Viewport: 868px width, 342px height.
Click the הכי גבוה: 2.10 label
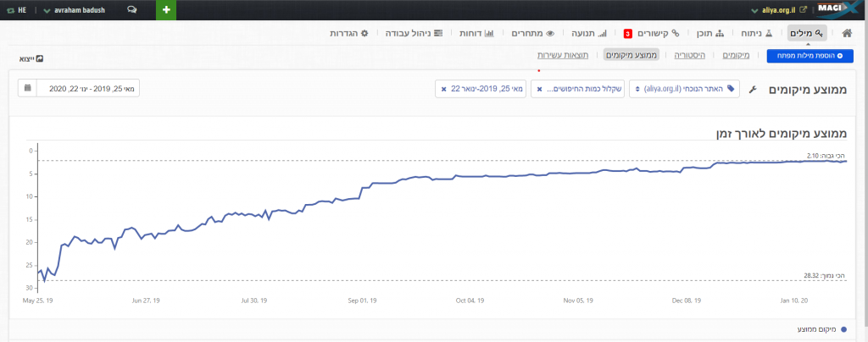826,155
